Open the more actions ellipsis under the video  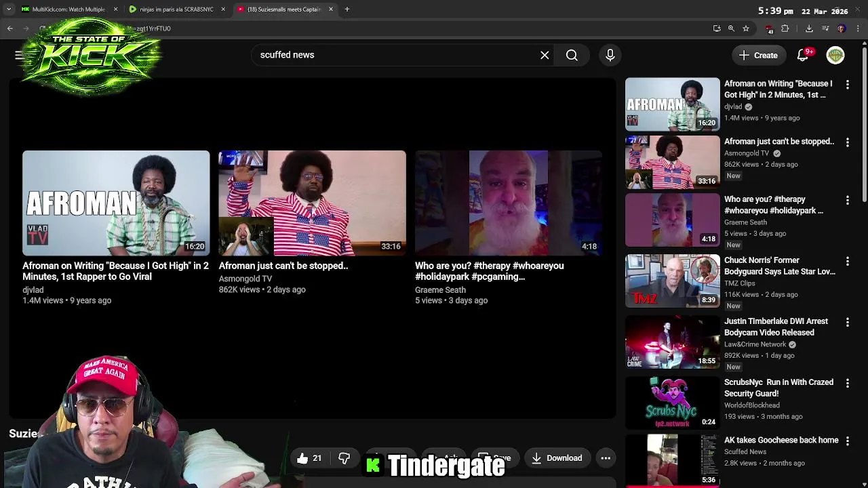(x=606, y=458)
